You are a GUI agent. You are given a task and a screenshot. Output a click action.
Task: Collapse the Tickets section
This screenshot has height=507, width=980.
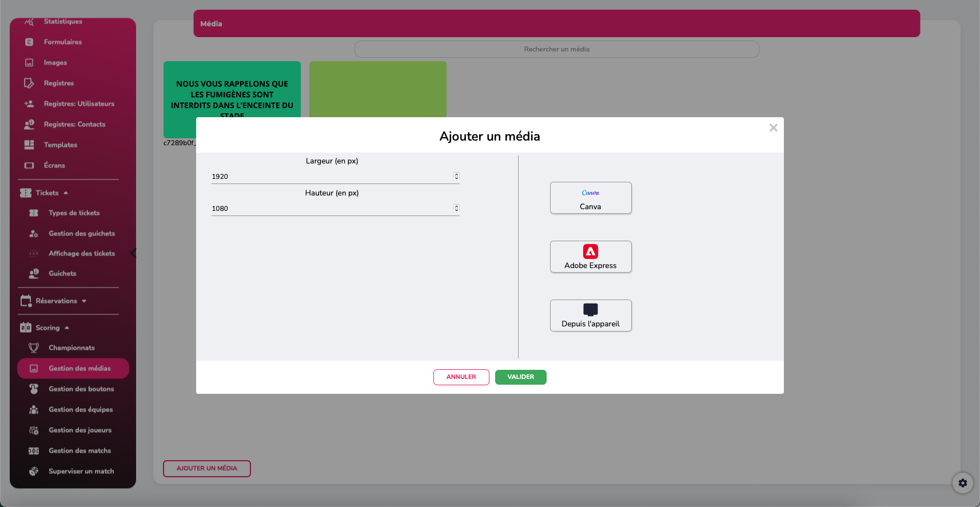coord(66,193)
